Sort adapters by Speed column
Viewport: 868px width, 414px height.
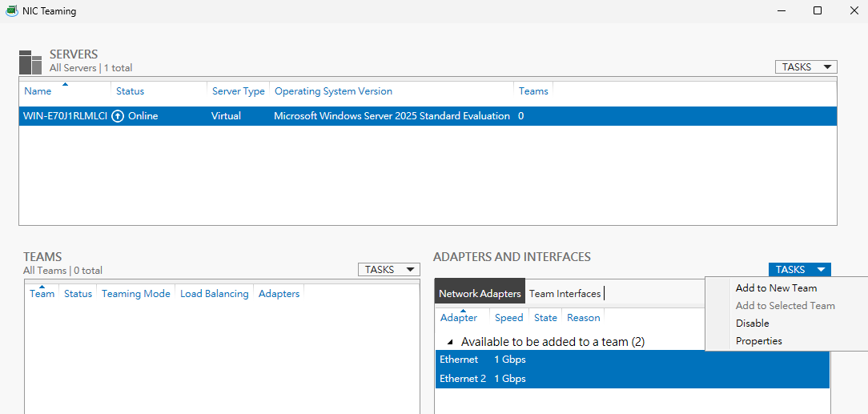[508, 318]
